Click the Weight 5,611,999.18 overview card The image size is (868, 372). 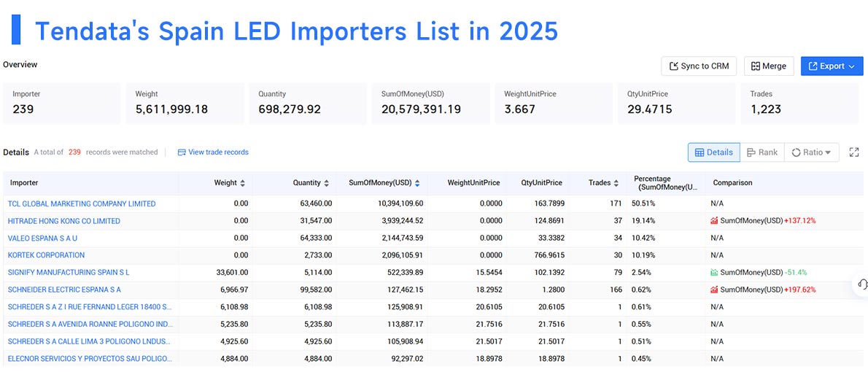185,104
